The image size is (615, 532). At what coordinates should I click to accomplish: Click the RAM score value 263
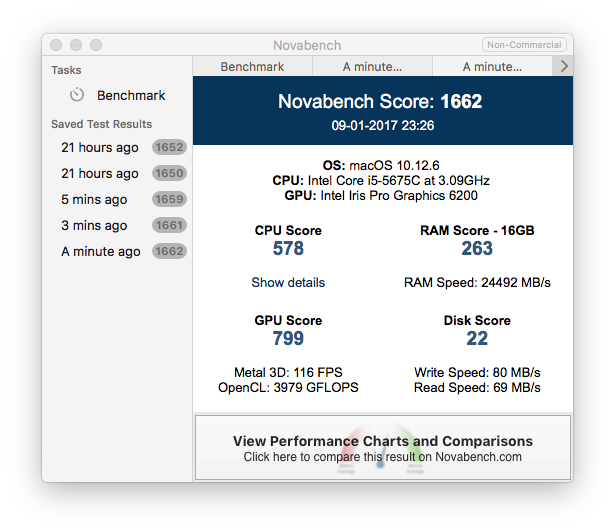pyautogui.click(x=477, y=248)
